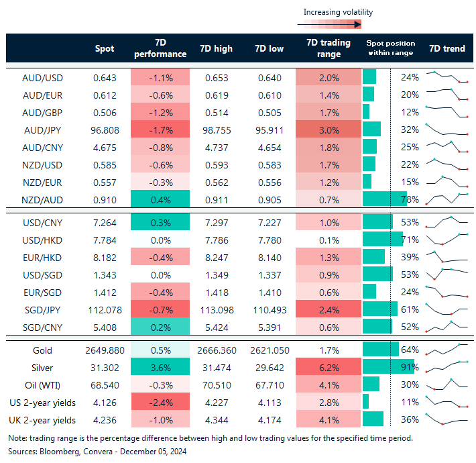Click US 2-year yields performance -2.4%
This screenshot has width=476, height=463.
click(x=160, y=402)
